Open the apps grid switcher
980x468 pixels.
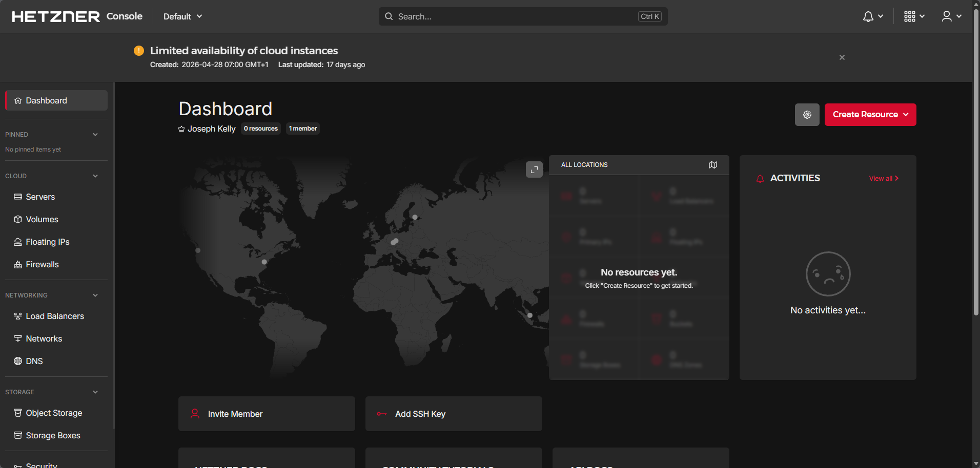pyautogui.click(x=914, y=16)
